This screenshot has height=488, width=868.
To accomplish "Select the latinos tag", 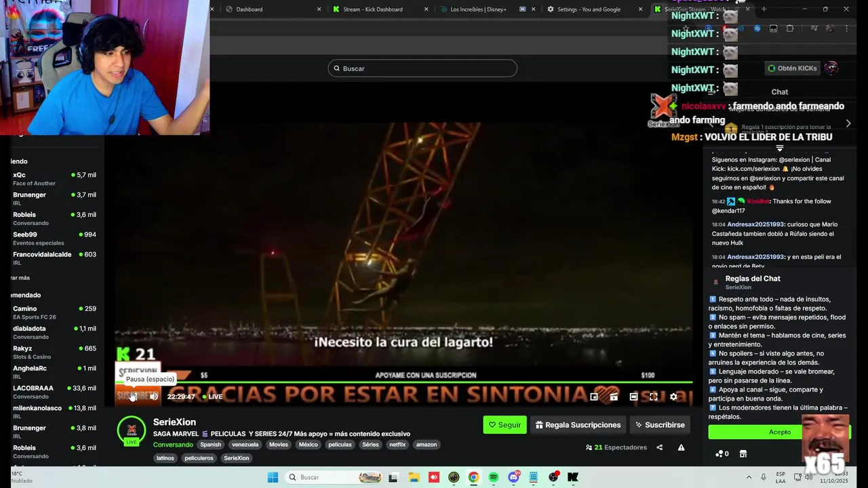I will [165, 458].
